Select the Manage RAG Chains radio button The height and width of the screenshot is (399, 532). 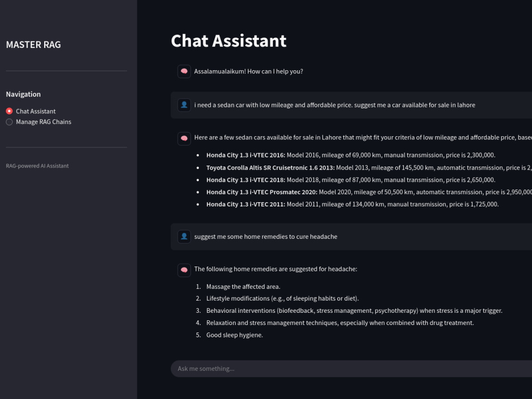(9, 122)
